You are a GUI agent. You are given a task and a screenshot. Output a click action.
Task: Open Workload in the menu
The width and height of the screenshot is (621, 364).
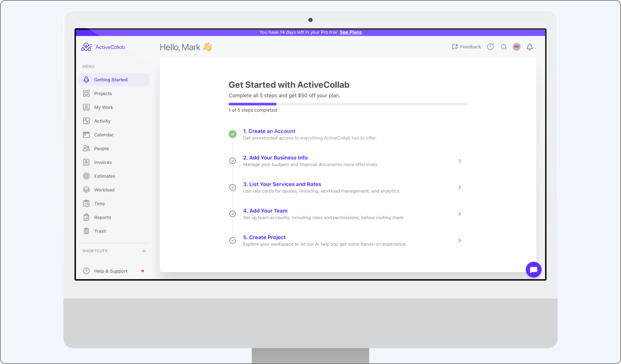point(114,190)
